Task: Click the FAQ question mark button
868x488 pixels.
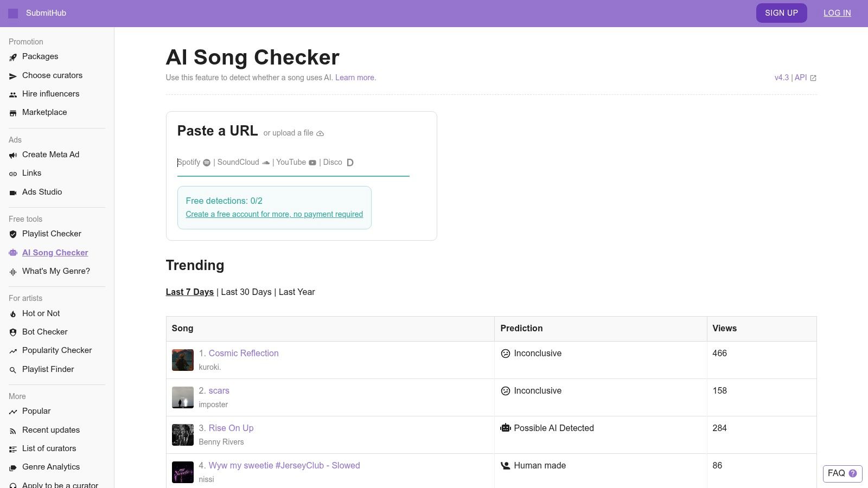Action: point(843,473)
